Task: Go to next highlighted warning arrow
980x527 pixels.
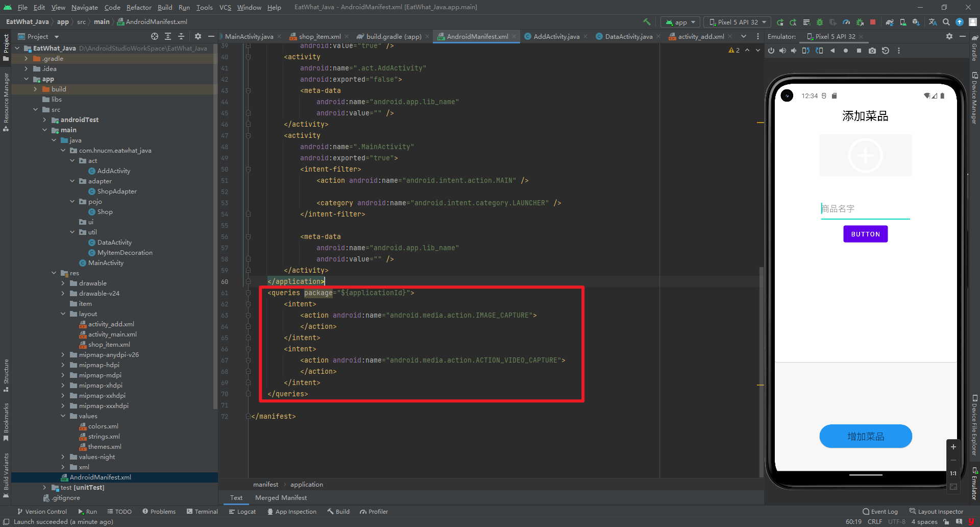Action: [758, 50]
